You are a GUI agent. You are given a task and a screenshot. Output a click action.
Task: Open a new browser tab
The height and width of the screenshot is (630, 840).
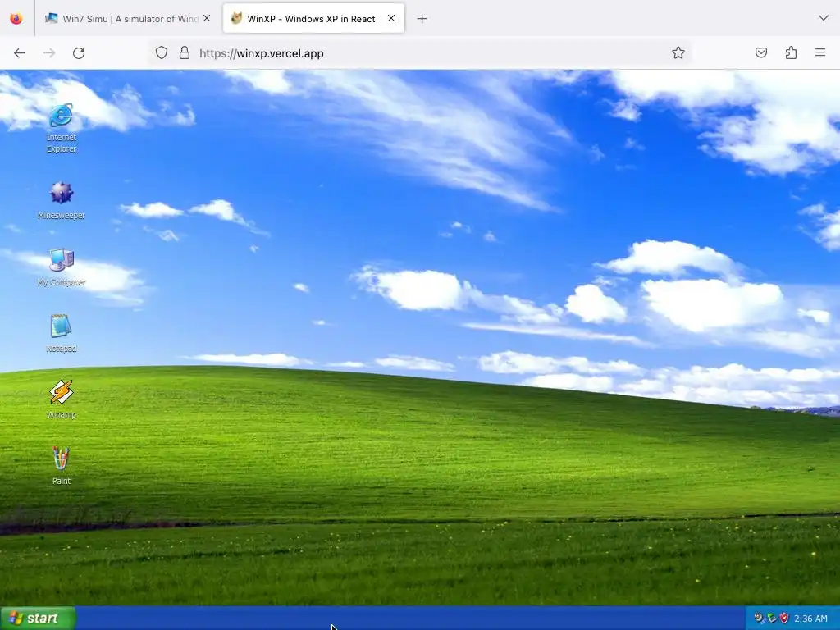tap(422, 19)
